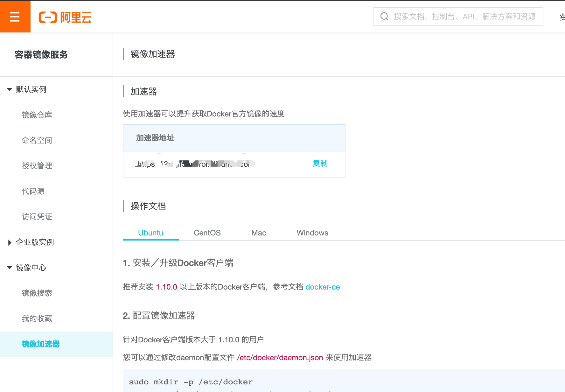Open 镜像搜索 in sidebar
The height and width of the screenshot is (392, 565).
(x=37, y=293)
